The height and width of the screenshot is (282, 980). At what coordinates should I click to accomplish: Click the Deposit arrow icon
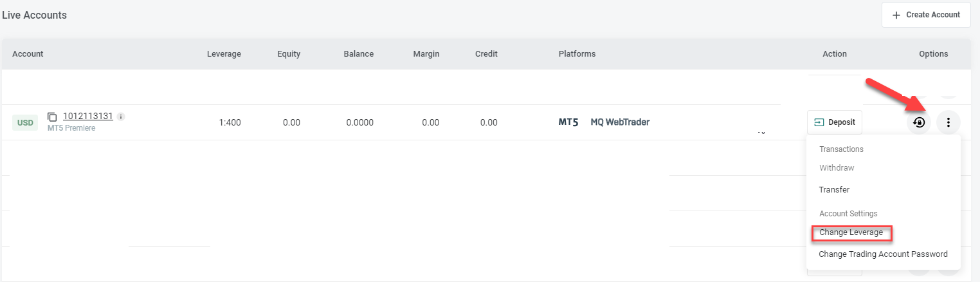819,122
